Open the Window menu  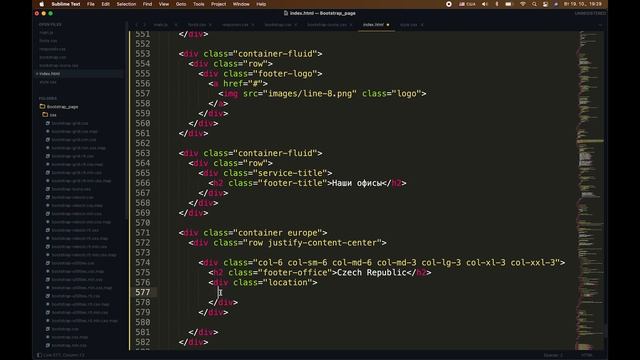coord(241,4)
